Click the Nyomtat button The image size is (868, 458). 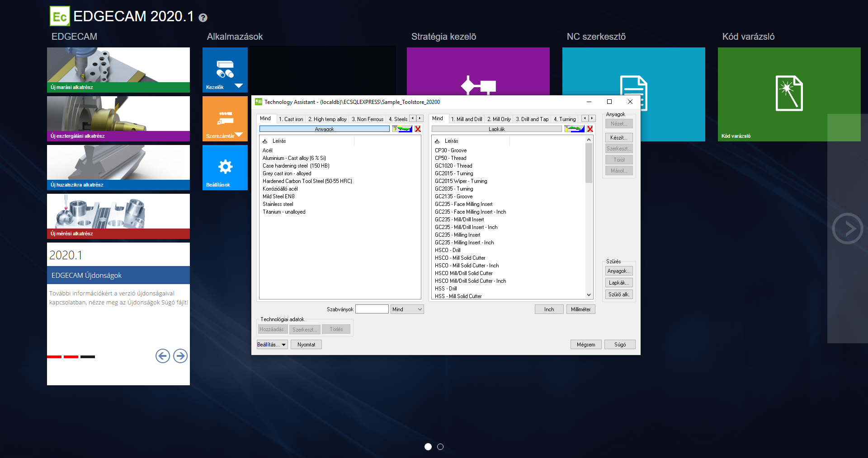pos(306,345)
